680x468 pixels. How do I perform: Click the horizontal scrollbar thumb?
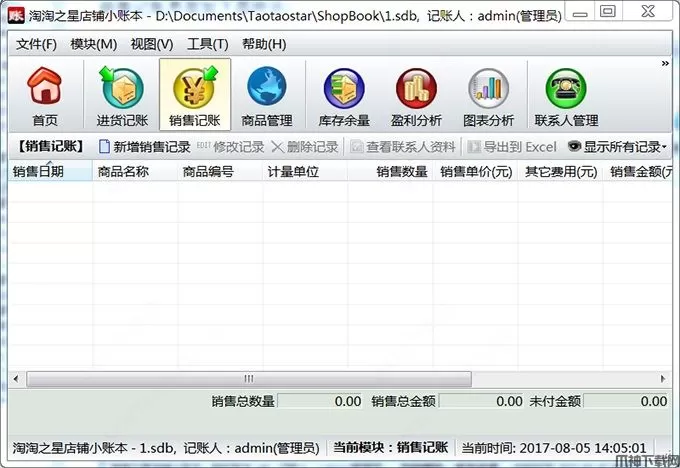pyautogui.click(x=249, y=379)
